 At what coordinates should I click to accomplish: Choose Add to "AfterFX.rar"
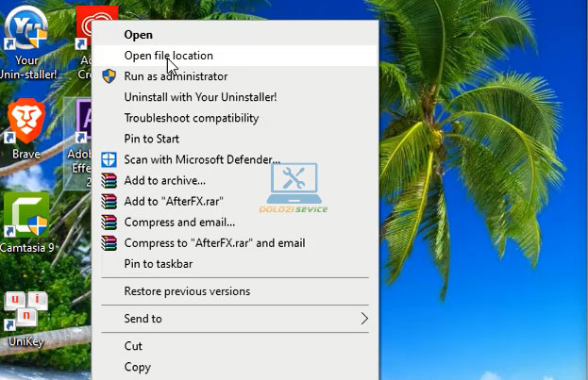pyautogui.click(x=174, y=201)
